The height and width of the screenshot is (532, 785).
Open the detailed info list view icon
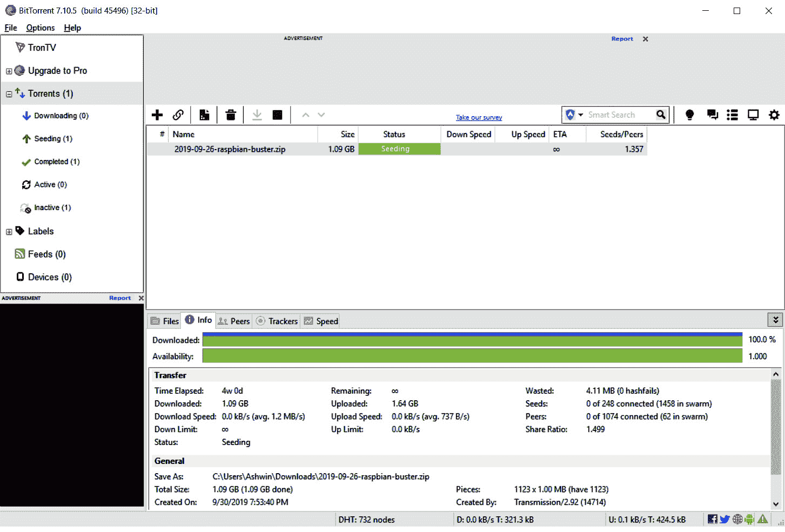tap(732, 115)
